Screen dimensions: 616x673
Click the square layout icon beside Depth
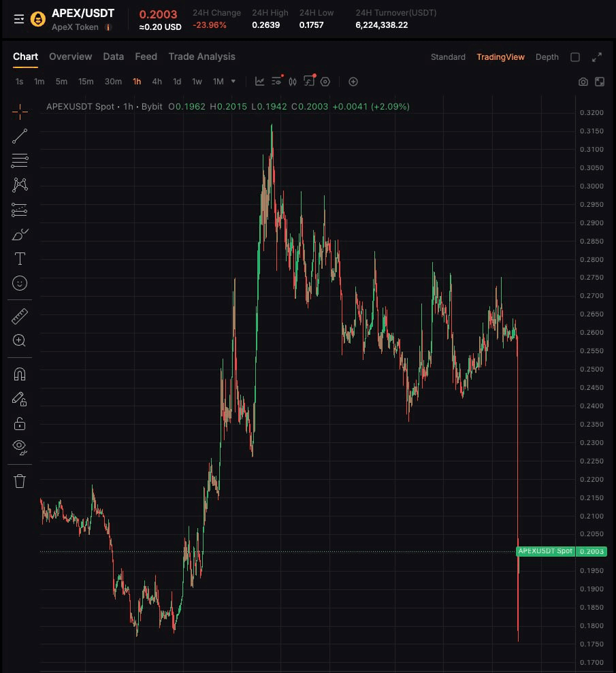click(x=575, y=57)
